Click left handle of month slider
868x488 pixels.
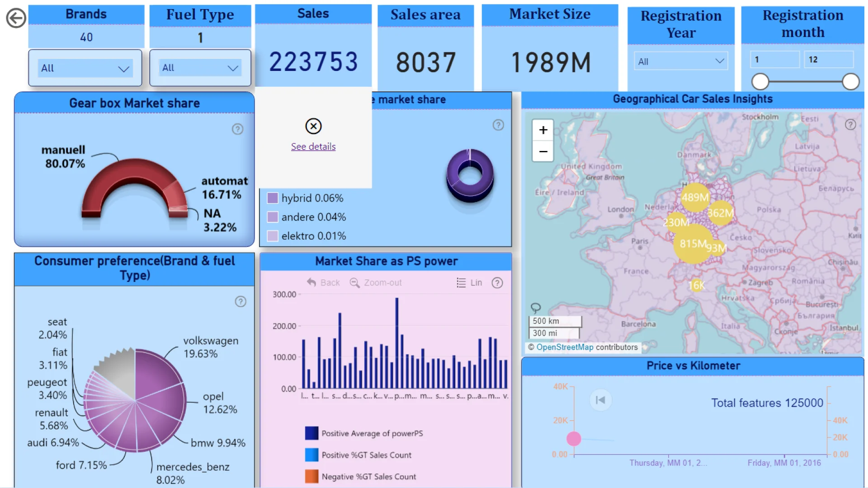[760, 82]
